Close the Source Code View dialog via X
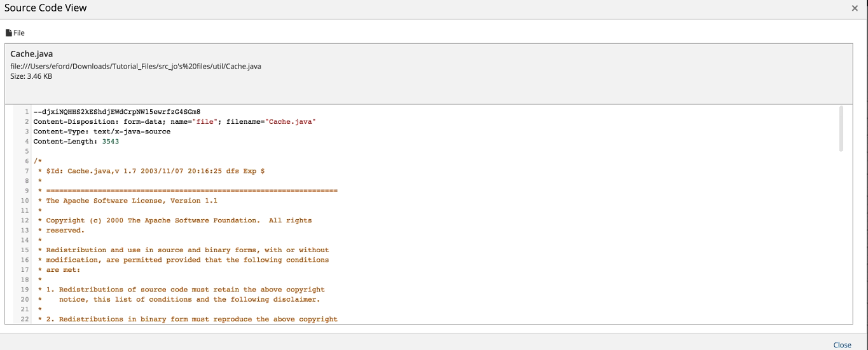This screenshot has height=350, width=868. pos(855,8)
